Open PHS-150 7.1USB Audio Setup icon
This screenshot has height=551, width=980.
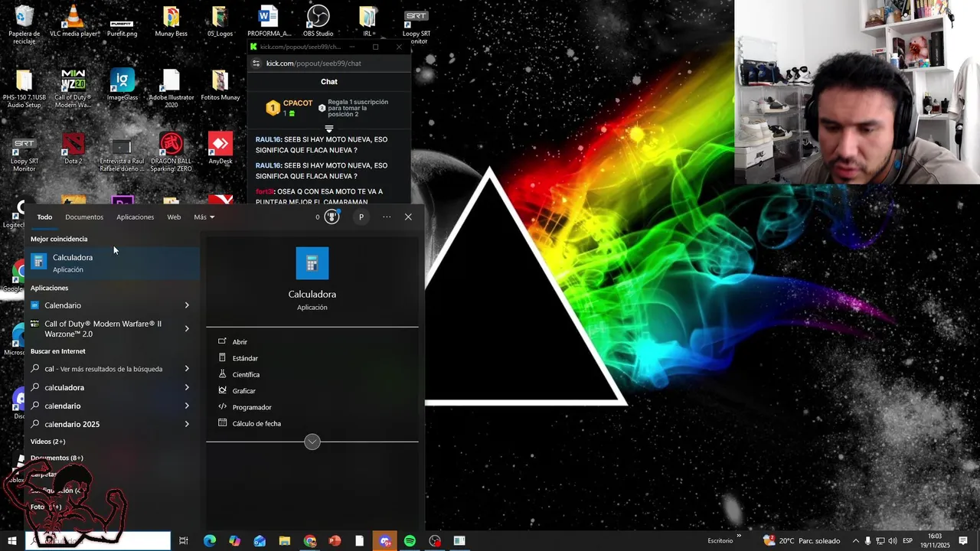tap(24, 89)
